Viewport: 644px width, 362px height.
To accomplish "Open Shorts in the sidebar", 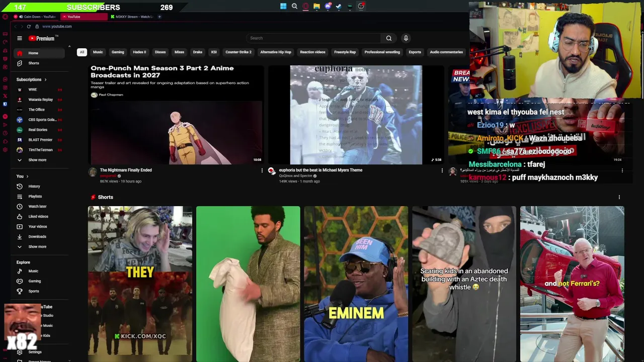I will [39, 63].
